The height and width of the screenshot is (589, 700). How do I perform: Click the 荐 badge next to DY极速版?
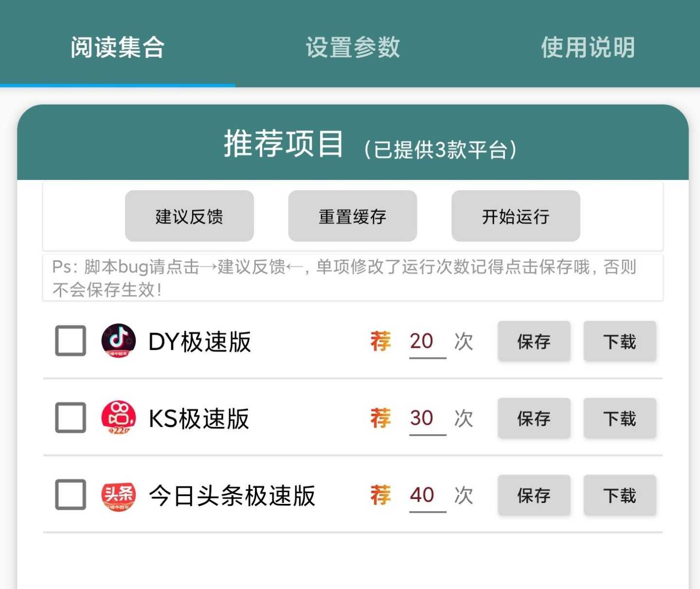(381, 341)
